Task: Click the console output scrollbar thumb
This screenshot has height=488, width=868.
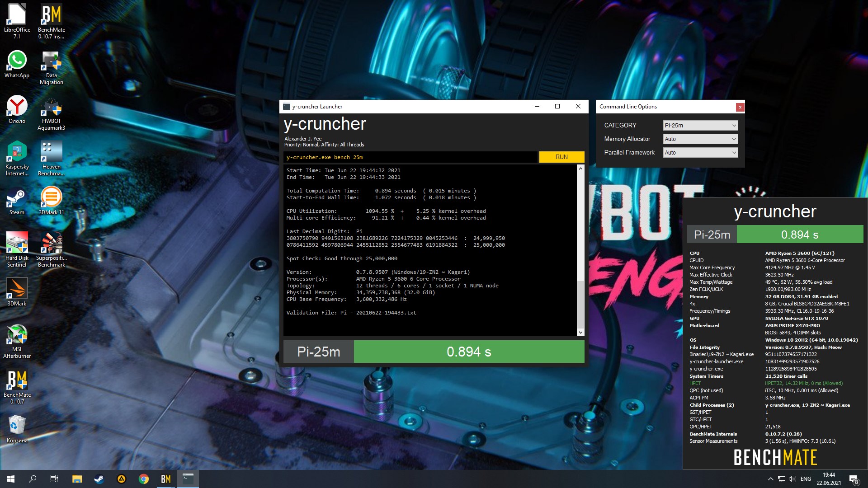Action: pyautogui.click(x=580, y=304)
